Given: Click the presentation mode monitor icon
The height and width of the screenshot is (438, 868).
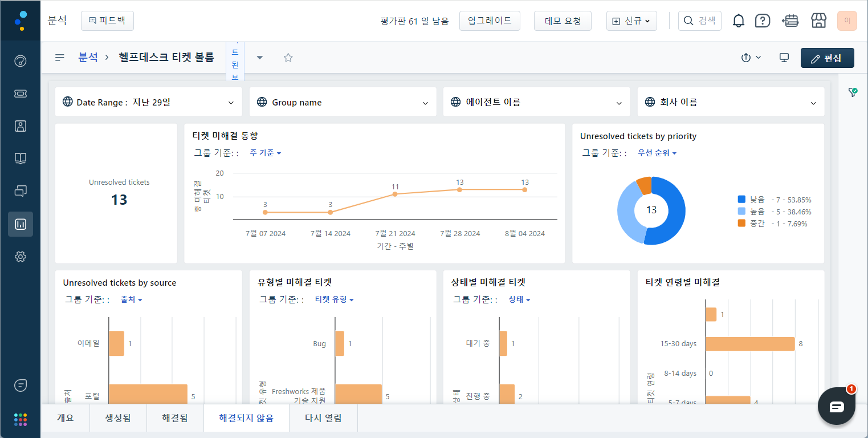Looking at the screenshot, I should 784,58.
